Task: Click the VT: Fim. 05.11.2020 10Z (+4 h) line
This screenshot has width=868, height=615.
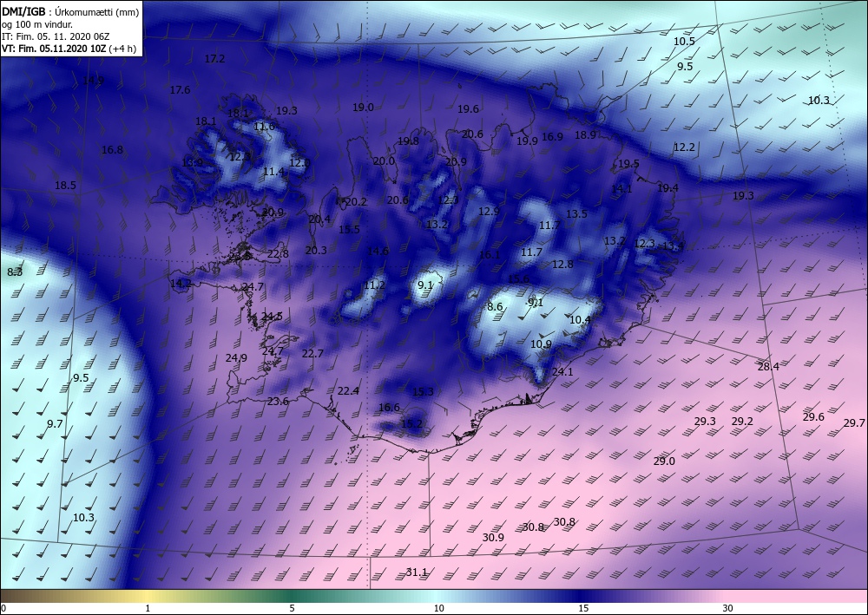Action: (69, 49)
